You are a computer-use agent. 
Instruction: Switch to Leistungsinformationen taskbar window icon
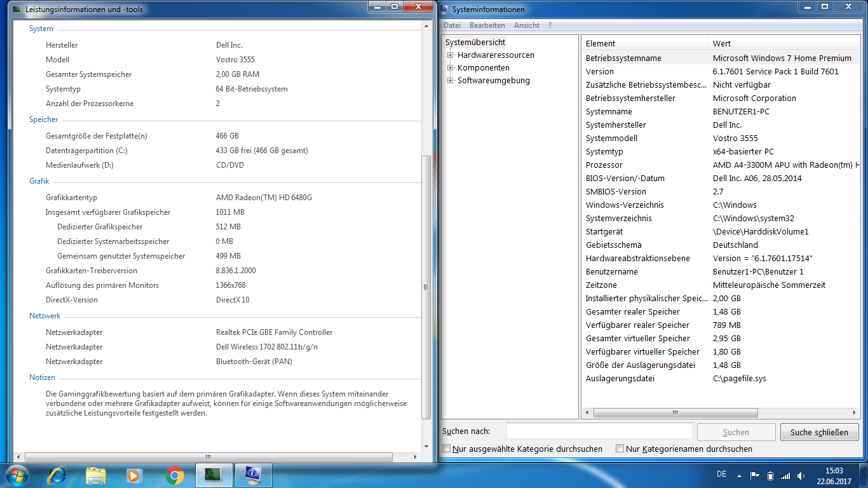coord(214,475)
